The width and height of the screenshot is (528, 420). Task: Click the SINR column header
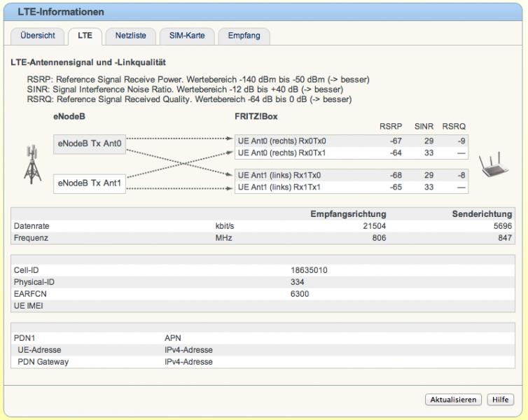tap(424, 127)
